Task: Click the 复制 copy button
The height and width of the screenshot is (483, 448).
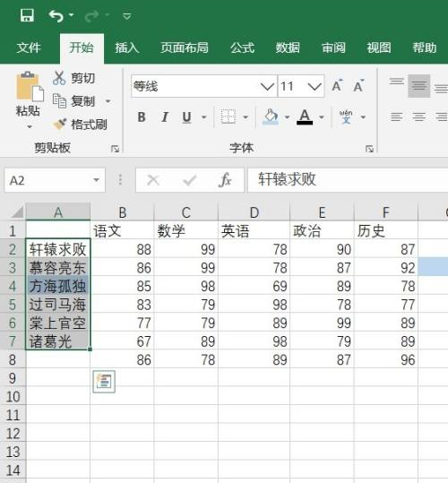Action: (73, 100)
